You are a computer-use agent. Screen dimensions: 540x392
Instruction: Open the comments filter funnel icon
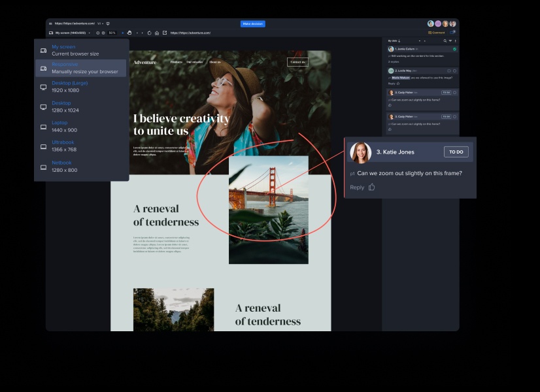[x=450, y=41]
